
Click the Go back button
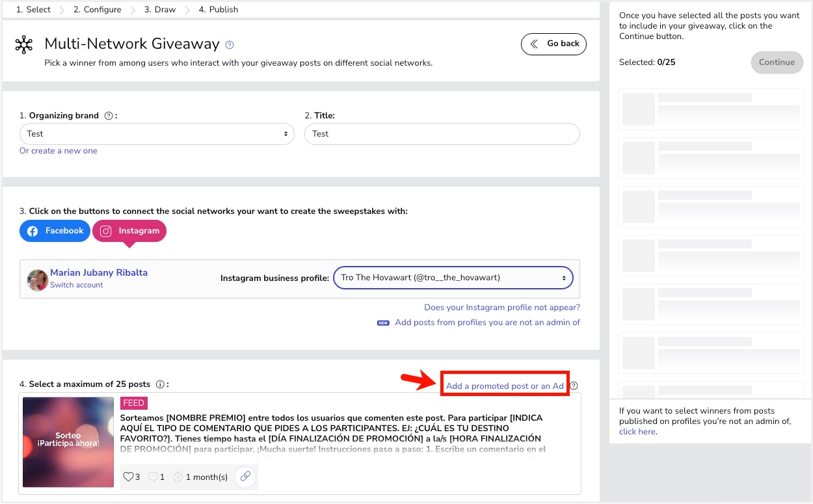[x=554, y=44]
